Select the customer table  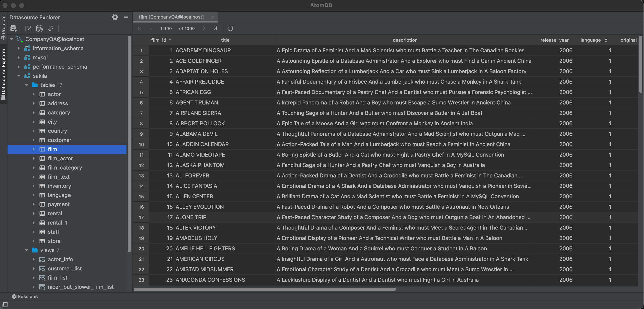(59, 140)
